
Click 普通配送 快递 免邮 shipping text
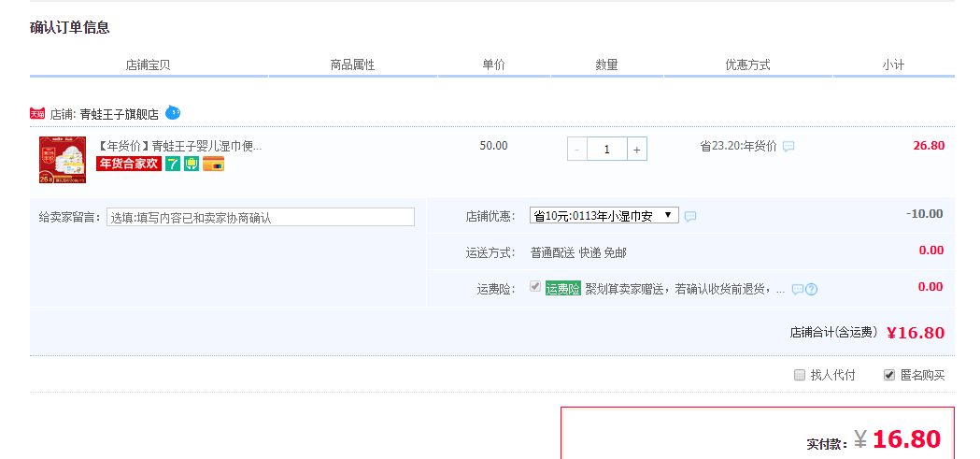pos(578,252)
